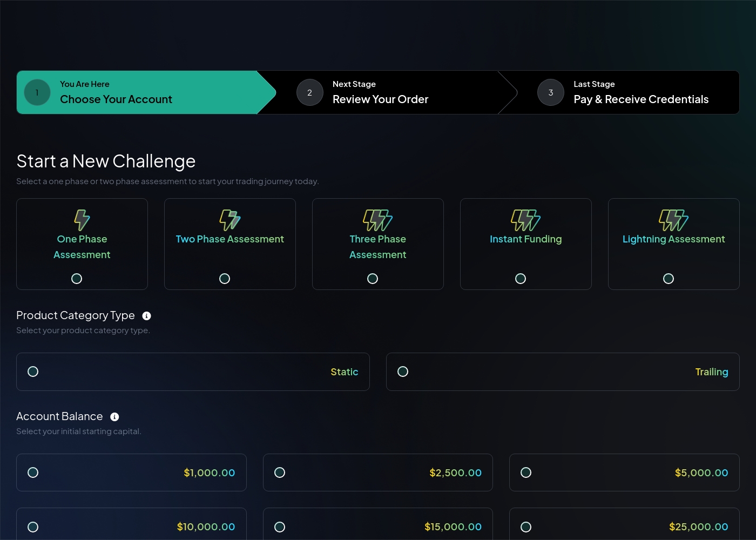
Task: Click the Account Balance heading
Action: click(59, 416)
